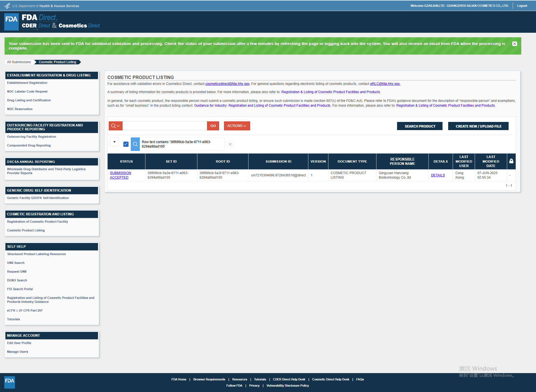Screen dimensions: 536x392
Task: Click the Submission Accepted status link
Action: tap(121, 175)
